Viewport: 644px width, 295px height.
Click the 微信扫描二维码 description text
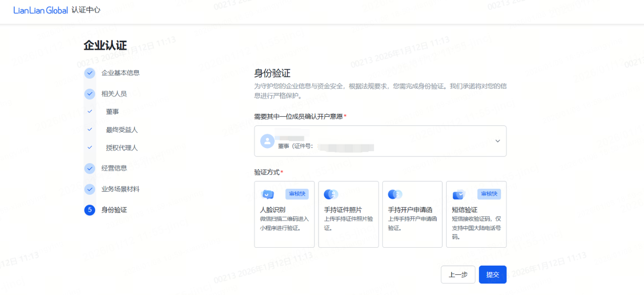[x=284, y=224]
